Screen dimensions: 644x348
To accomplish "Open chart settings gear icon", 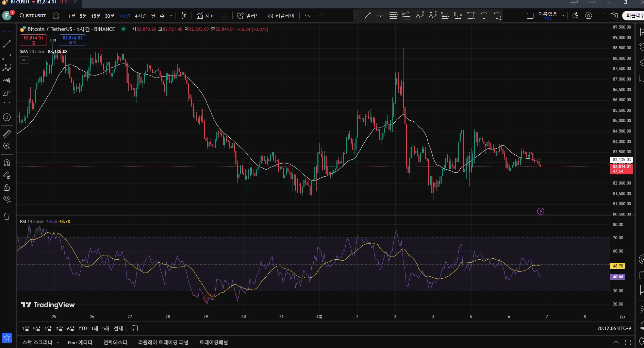I will 589,16.
